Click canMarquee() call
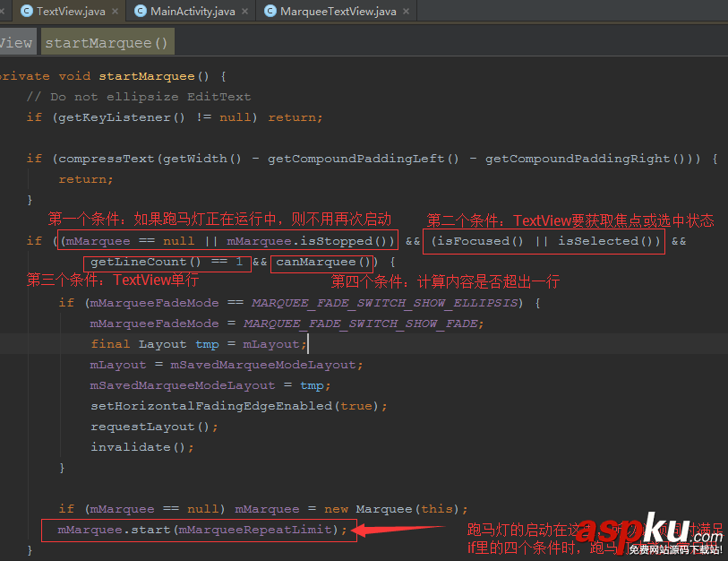The height and width of the screenshot is (561, 728). [x=323, y=262]
